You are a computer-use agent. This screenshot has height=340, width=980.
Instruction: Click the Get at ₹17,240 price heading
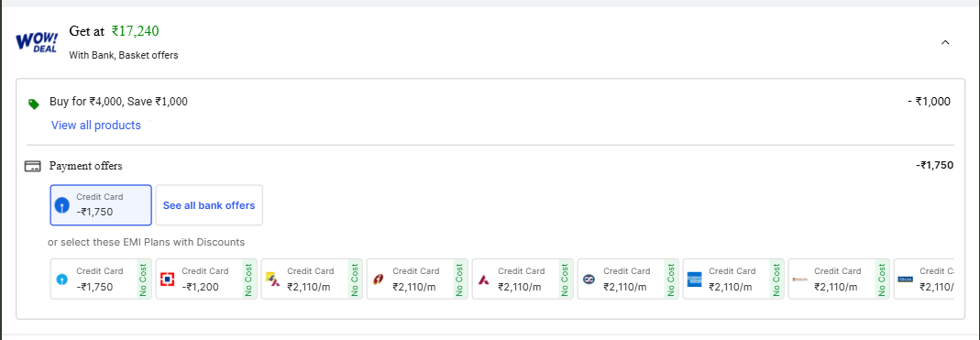point(115,31)
